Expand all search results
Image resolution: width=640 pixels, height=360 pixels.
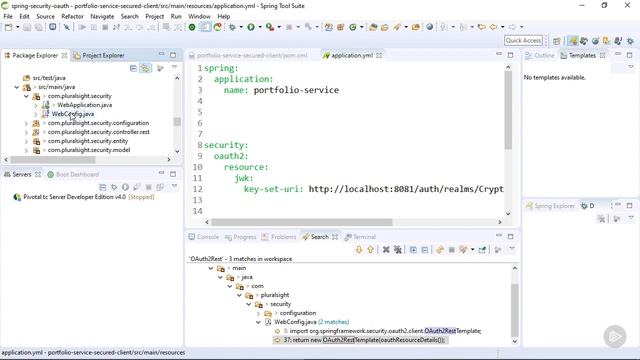(413, 249)
